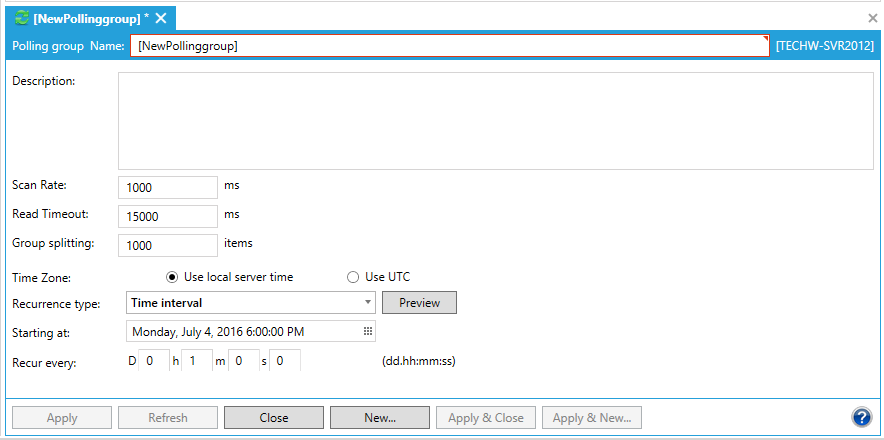884x440 pixels.
Task: Open the calendar picker in Starting at field
Action: click(x=367, y=331)
